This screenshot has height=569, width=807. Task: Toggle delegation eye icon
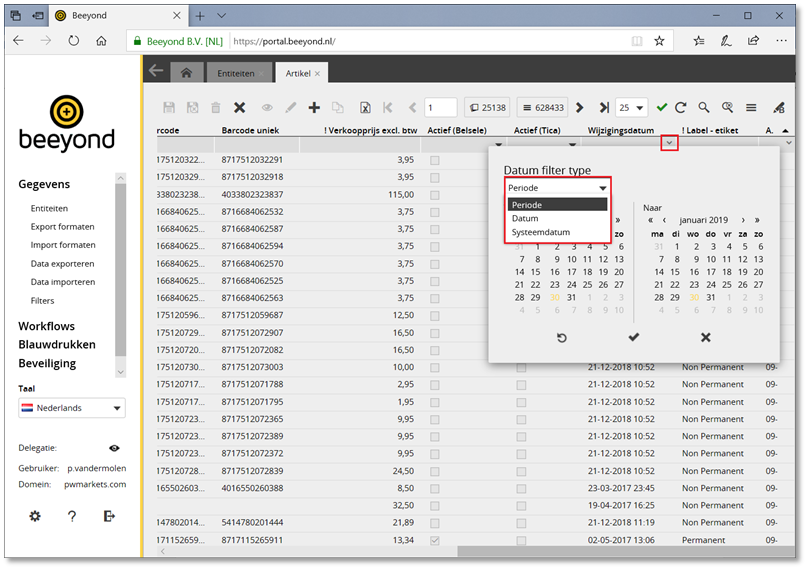pos(114,448)
